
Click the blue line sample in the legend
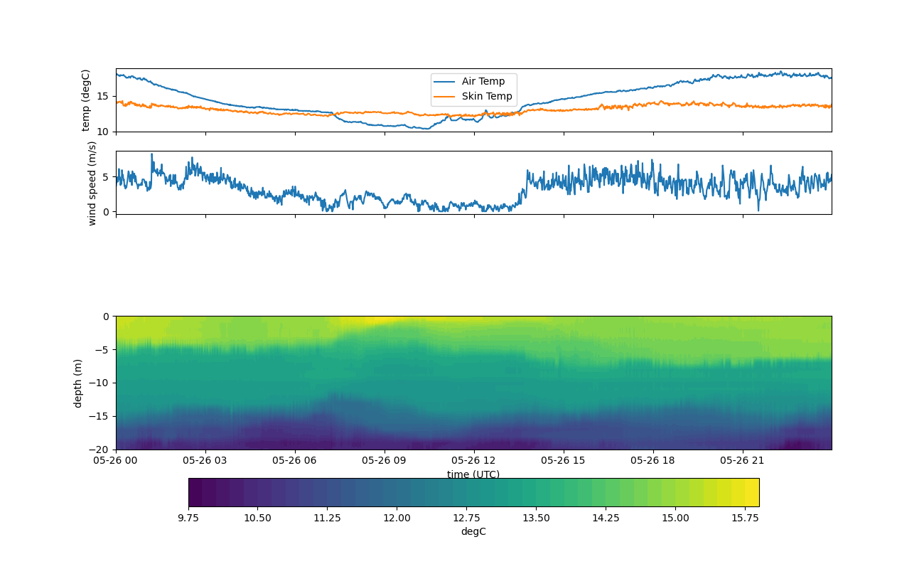[445, 82]
